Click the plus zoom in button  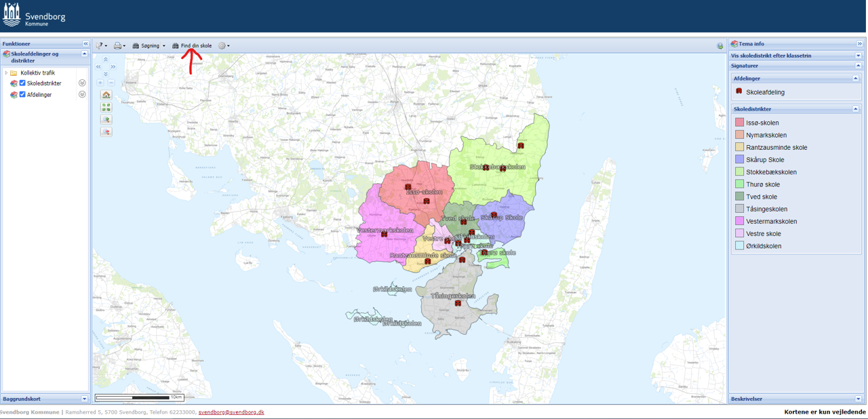[100, 83]
